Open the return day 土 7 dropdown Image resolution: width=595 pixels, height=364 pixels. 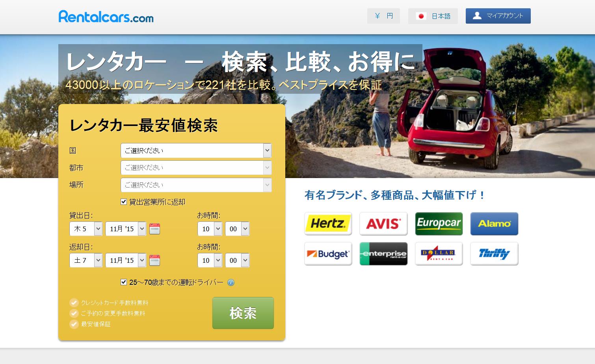pos(86,260)
